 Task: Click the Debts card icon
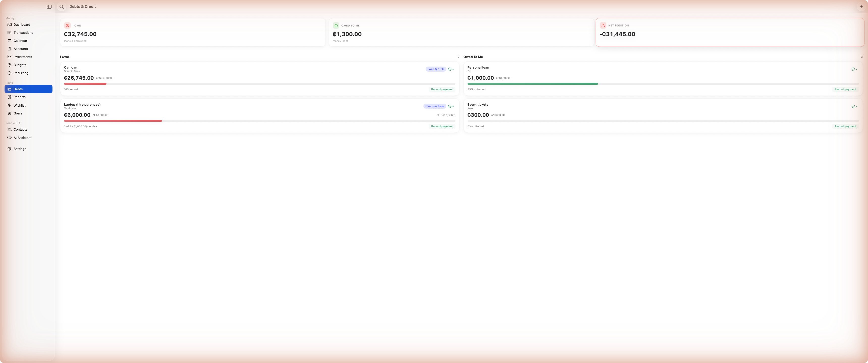[9, 89]
